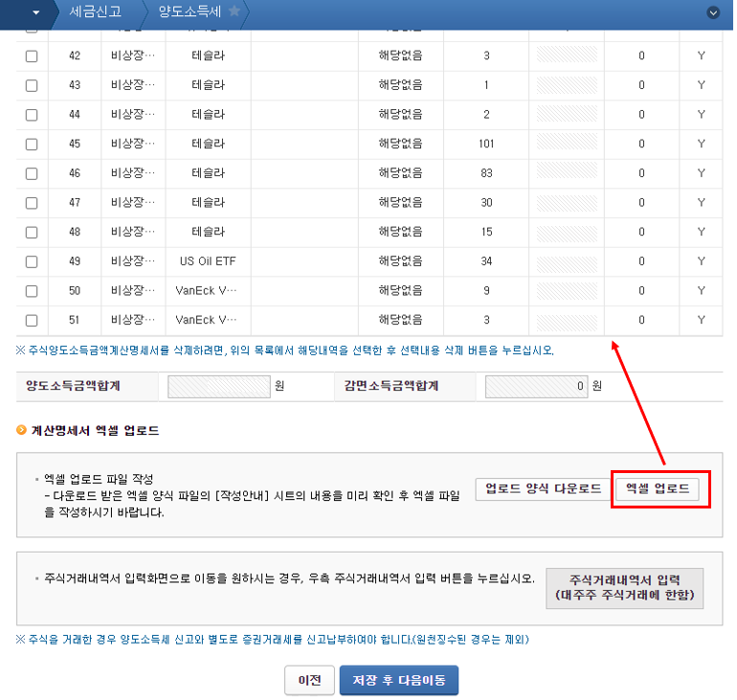Open 주식거래내역서 입력 button
The height and width of the screenshot is (700, 737).
(625, 588)
